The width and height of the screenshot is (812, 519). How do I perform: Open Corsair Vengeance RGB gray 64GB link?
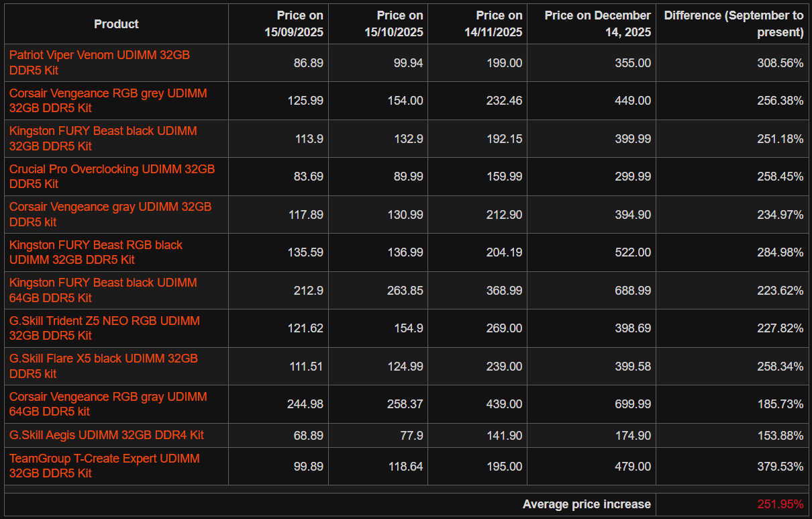(108, 397)
